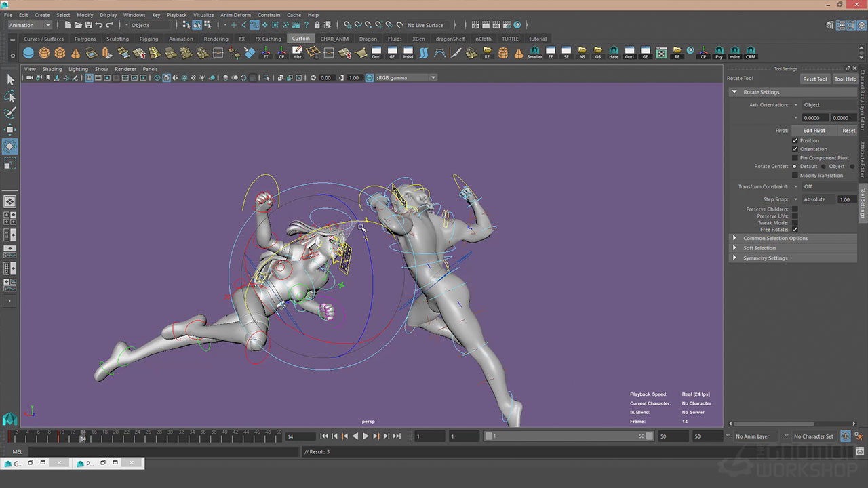Select Object radio for Rotate Center
Screen dimensions: 868x488
pos(823,166)
